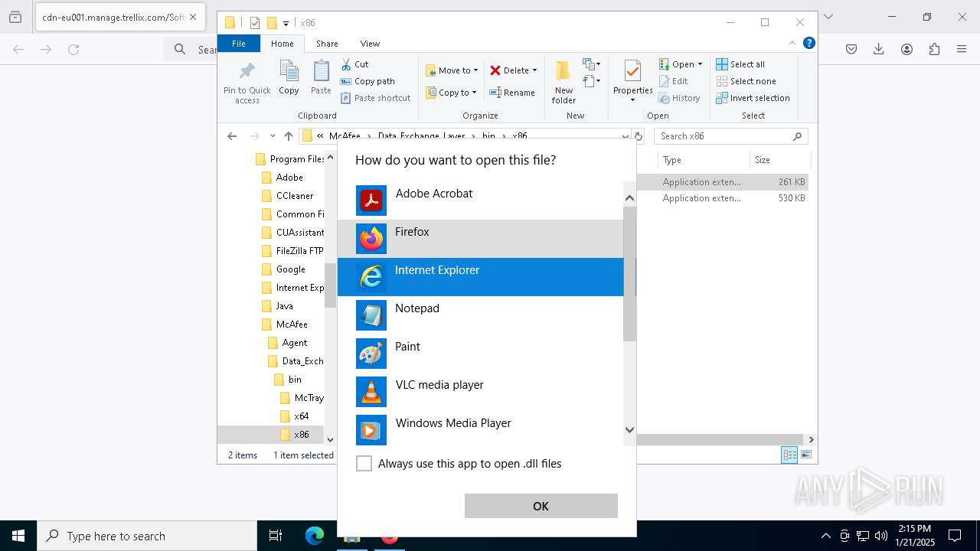
Task: Click Select none in the ribbon
Action: tap(746, 81)
